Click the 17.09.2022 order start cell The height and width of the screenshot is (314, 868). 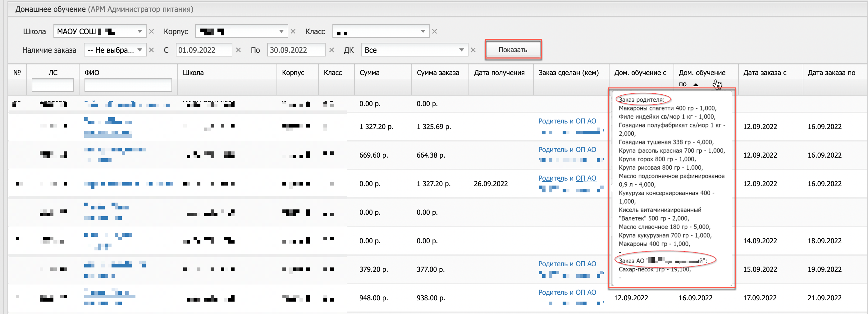tap(760, 298)
